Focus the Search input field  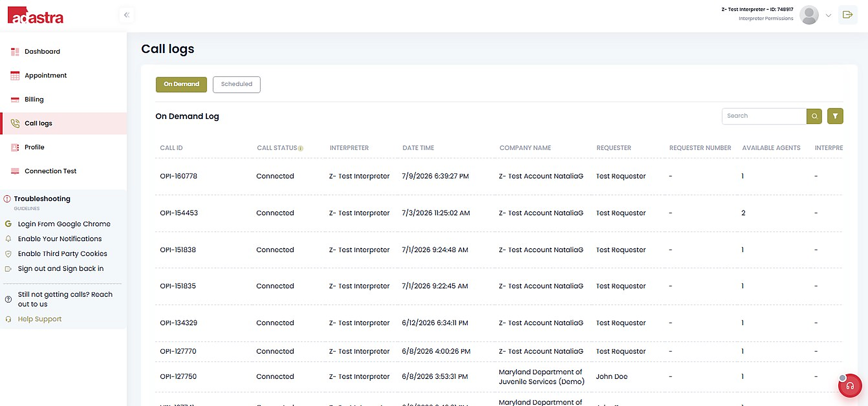764,116
